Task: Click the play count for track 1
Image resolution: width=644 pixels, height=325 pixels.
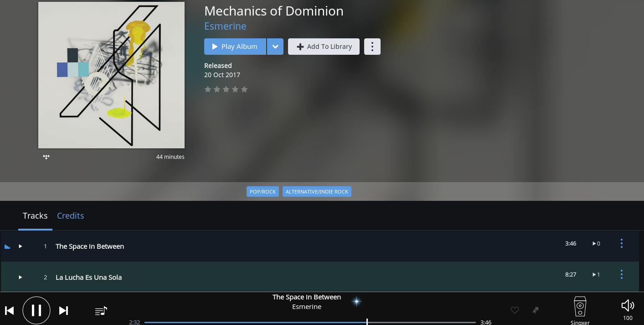Action: (x=596, y=243)
